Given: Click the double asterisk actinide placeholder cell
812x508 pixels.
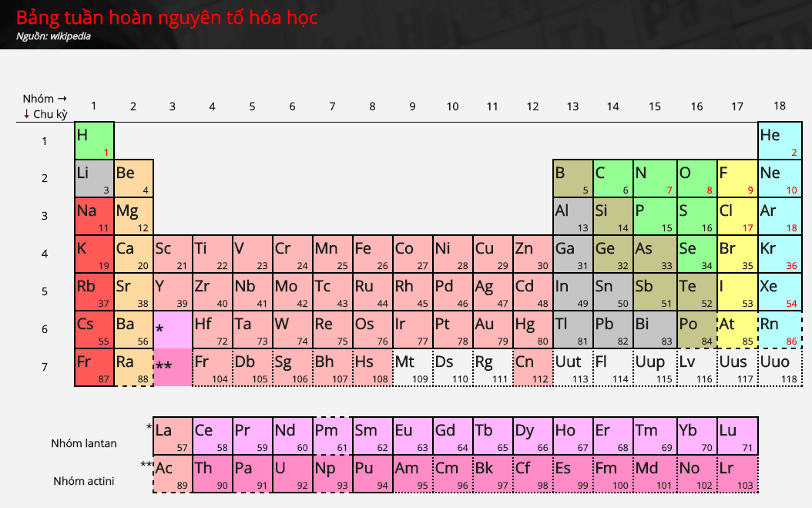Looking at the screenshot, I should click(173, 368).
